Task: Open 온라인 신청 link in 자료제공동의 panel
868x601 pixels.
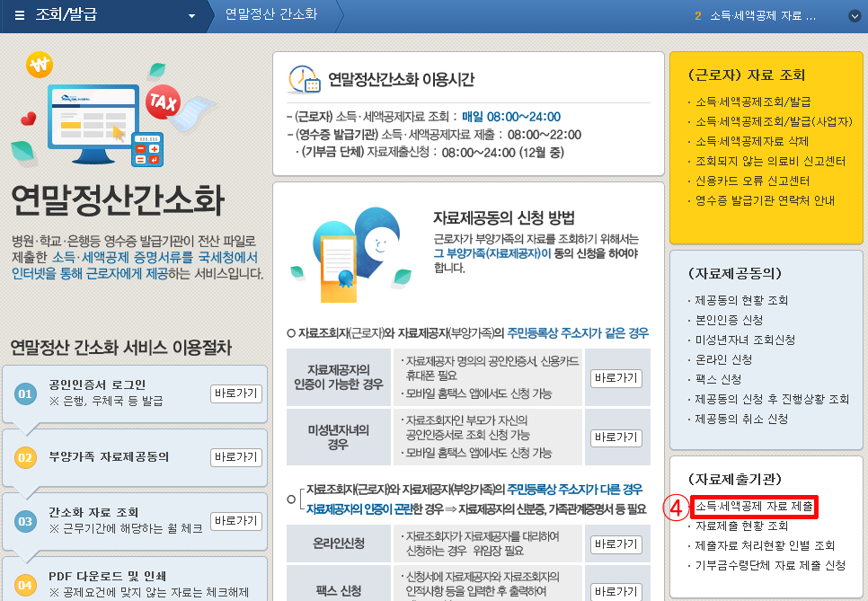Action: pyautogui.click(x=724, y=359)
